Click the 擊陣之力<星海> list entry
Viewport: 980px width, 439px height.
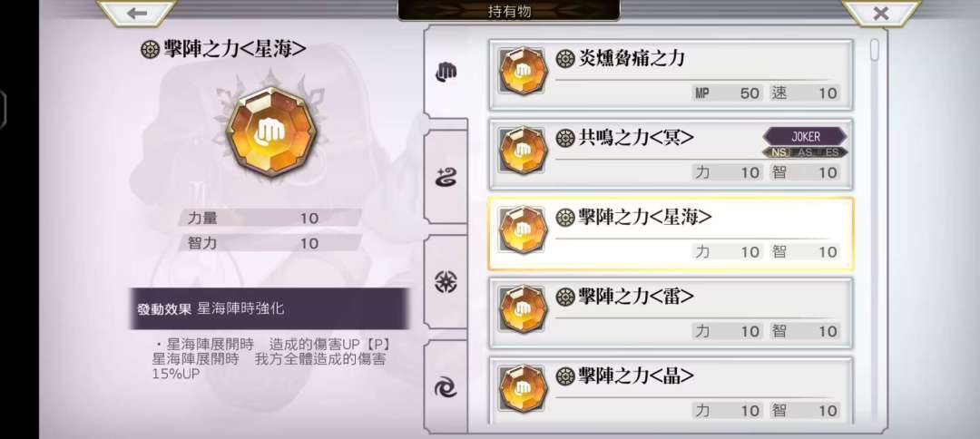tap(670, 233)
